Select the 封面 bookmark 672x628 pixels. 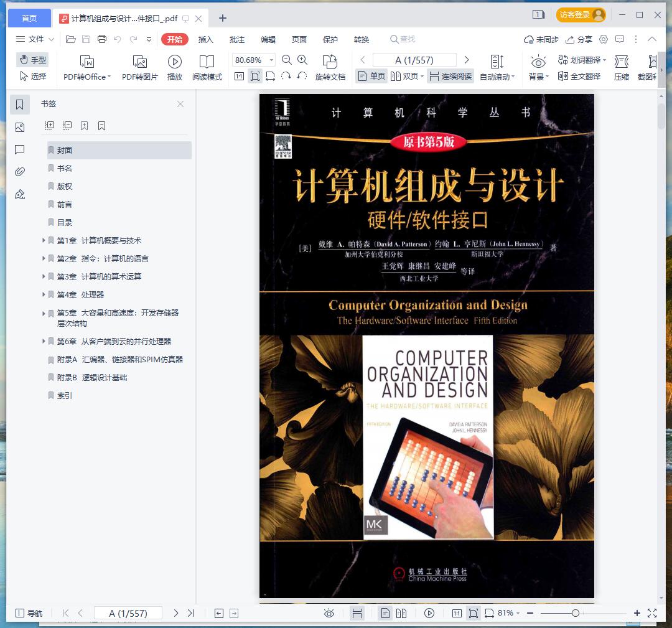click(x=119, y=151)
